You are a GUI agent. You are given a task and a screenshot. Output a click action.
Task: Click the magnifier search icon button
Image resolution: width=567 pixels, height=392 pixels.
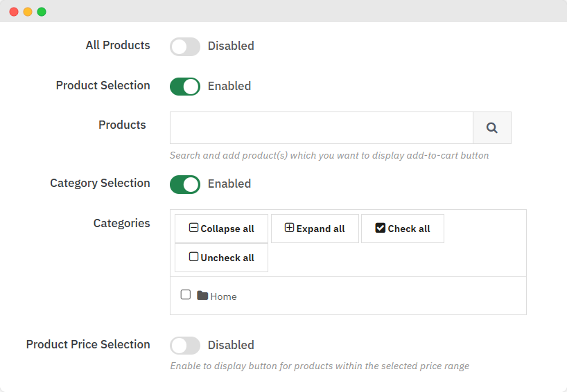(492, 128)
